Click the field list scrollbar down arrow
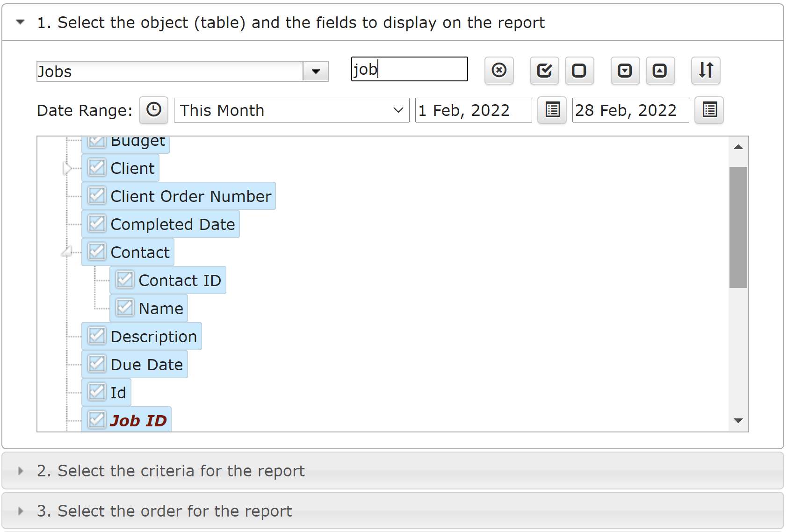Viewport: 787px width, 532px height. 738,421
